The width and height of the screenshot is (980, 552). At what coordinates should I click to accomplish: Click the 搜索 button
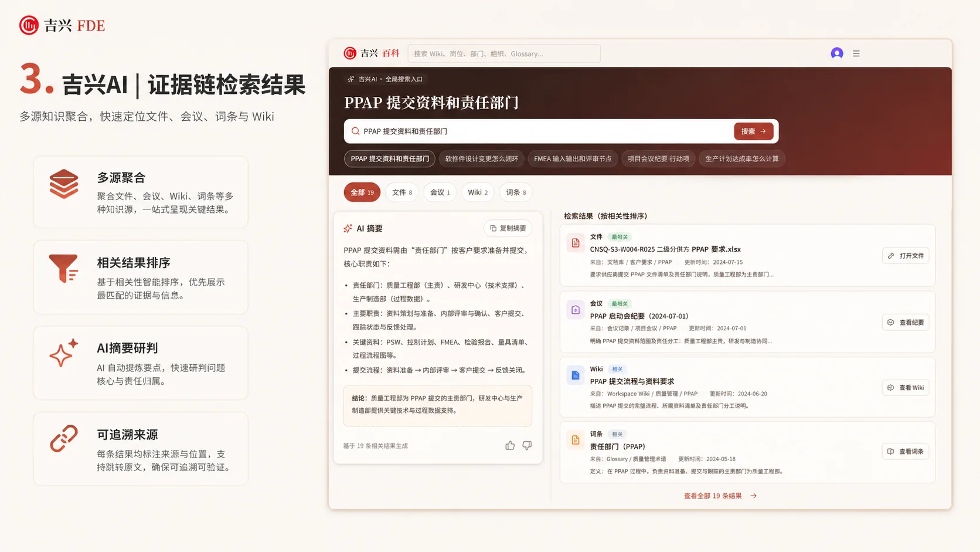(754, 131)
